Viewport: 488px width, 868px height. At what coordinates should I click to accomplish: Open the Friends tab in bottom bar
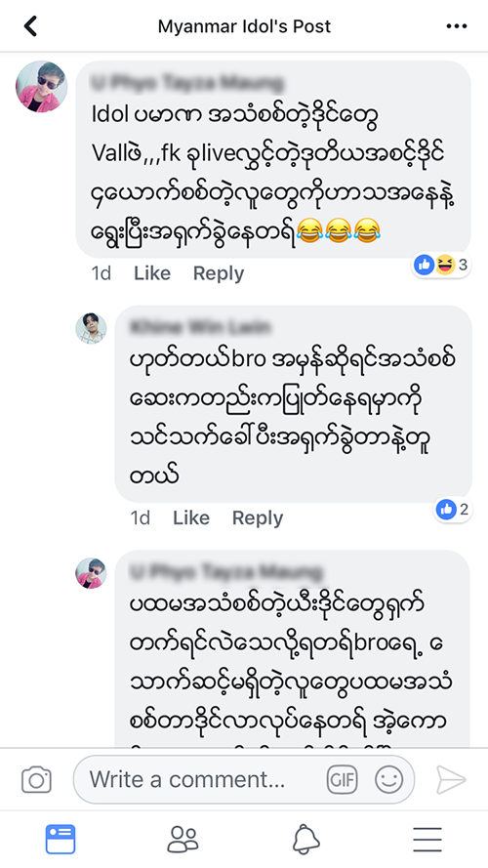point(183,840)
